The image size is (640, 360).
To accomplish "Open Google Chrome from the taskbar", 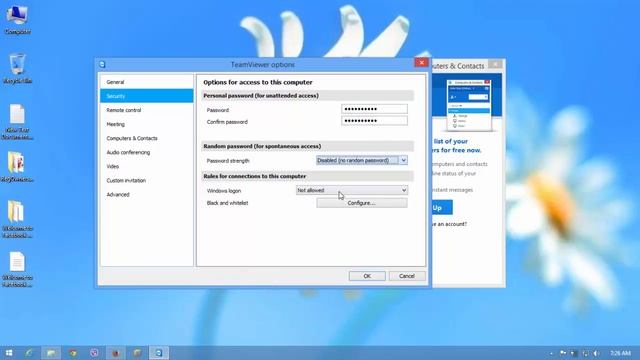I will pos(73,353).
